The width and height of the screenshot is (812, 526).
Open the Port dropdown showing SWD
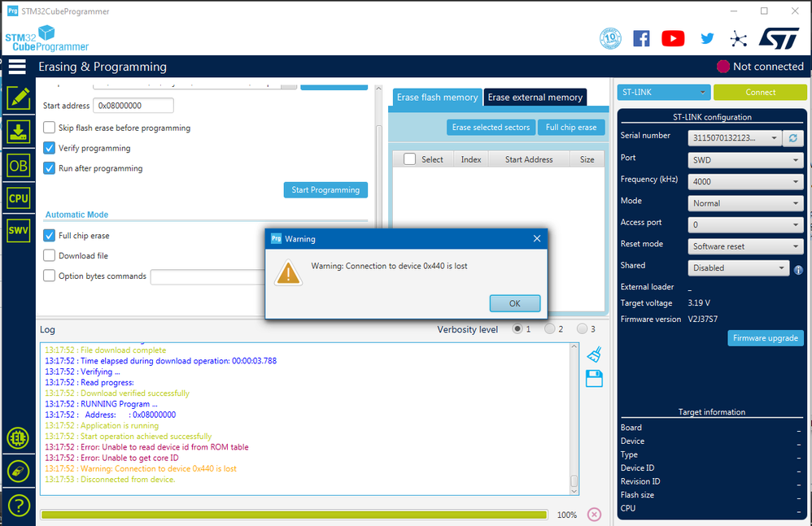pos(746,160)
